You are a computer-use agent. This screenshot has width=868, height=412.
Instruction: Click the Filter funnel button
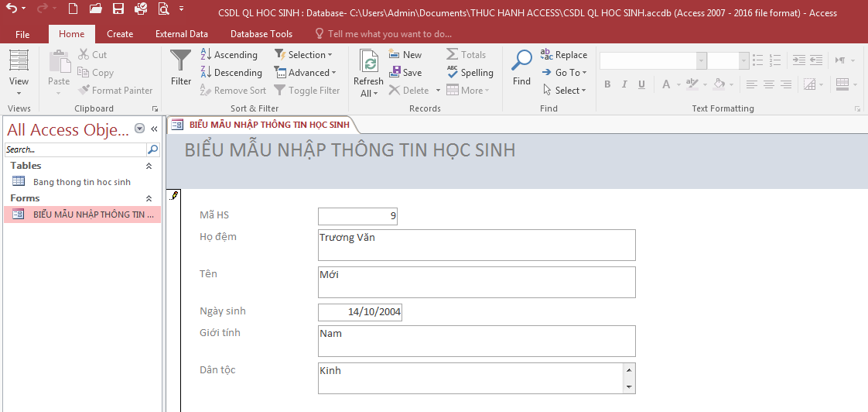point(180,67)
